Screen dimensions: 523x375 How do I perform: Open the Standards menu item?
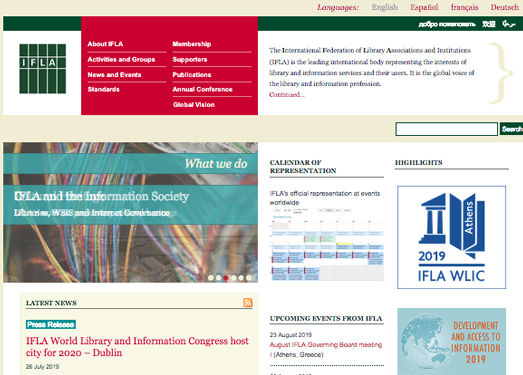(x=103, y=89)
